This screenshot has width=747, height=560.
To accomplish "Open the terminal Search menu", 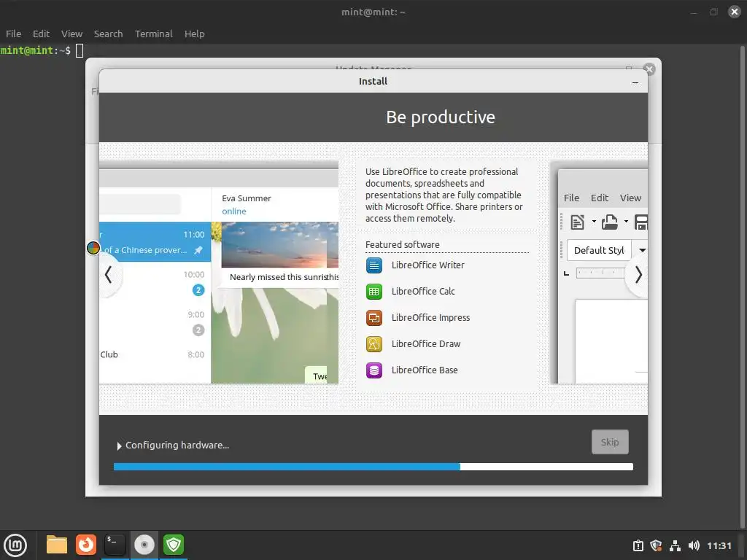I will point(108,34).
